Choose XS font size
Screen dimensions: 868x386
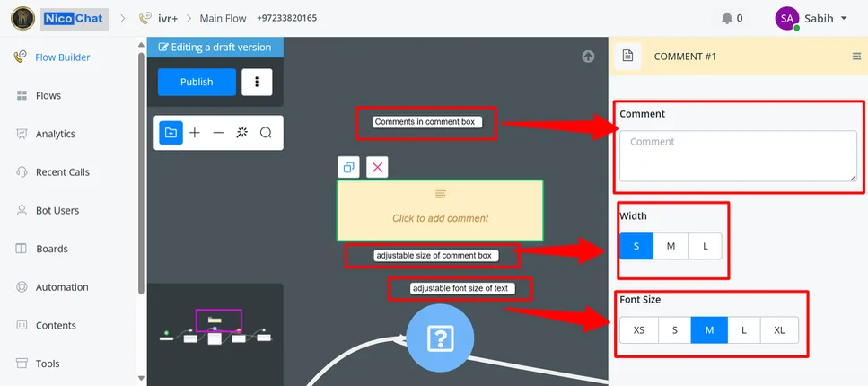click(639, 330)
